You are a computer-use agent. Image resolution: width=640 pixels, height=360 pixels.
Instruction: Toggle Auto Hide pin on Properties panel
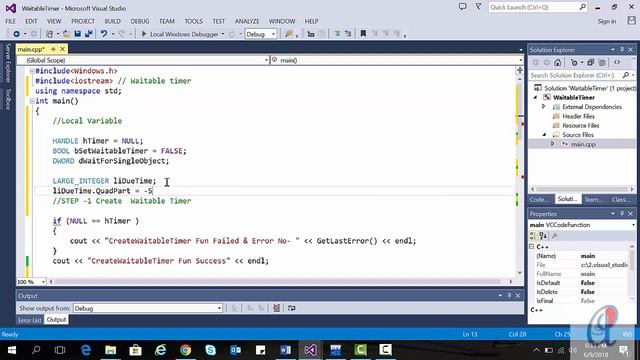(x=622, y=213)
